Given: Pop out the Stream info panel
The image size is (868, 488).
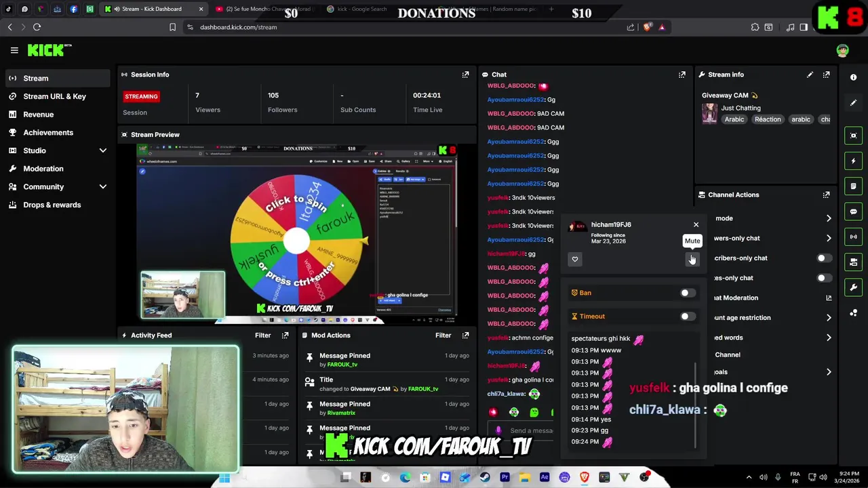Looking at the screenshot, I should click(x=826, y=75).
